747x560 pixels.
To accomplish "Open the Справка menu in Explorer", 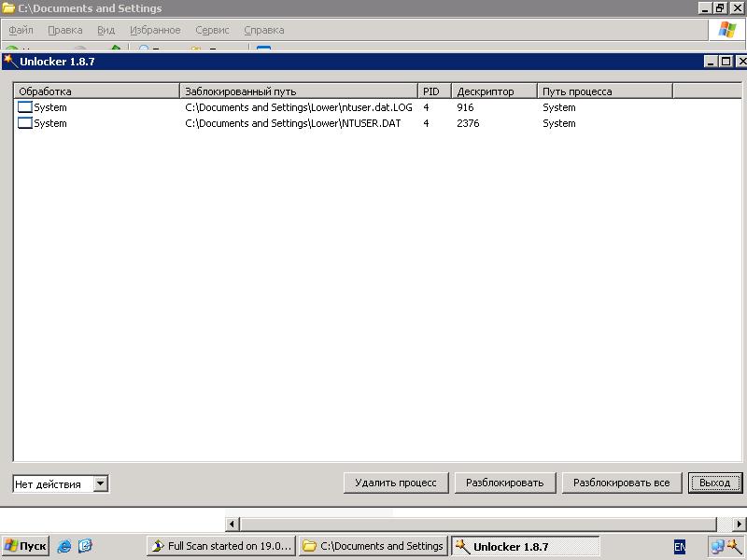I will click(x=264, y=30).
